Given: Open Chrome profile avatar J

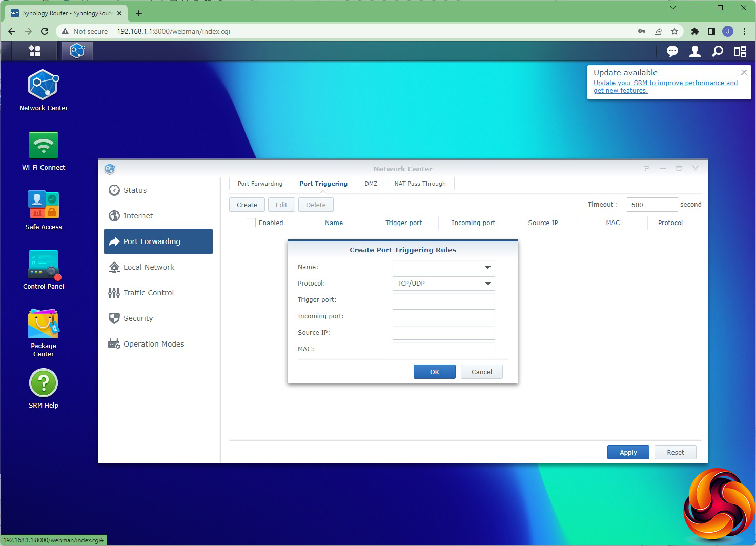Looking at the screenshot, I should point(728,31).
